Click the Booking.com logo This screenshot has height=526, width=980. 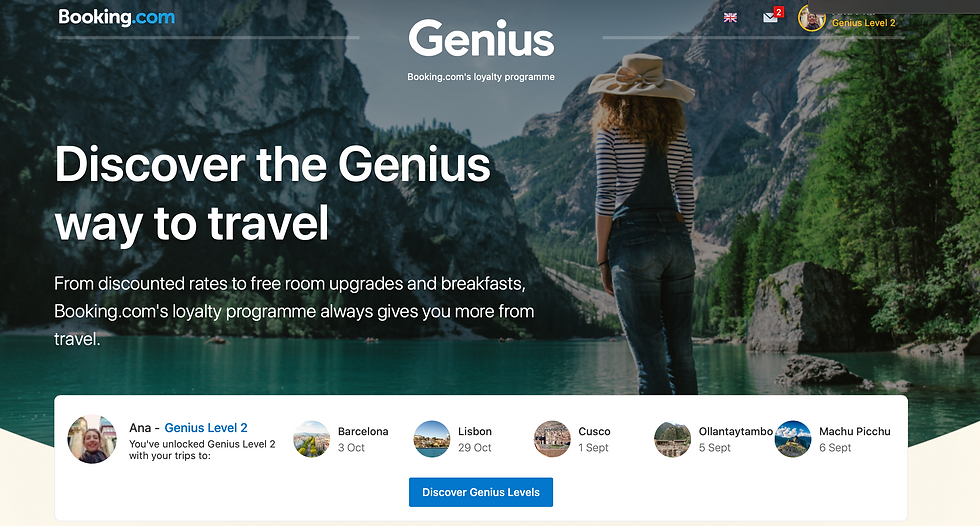[117, 17]
